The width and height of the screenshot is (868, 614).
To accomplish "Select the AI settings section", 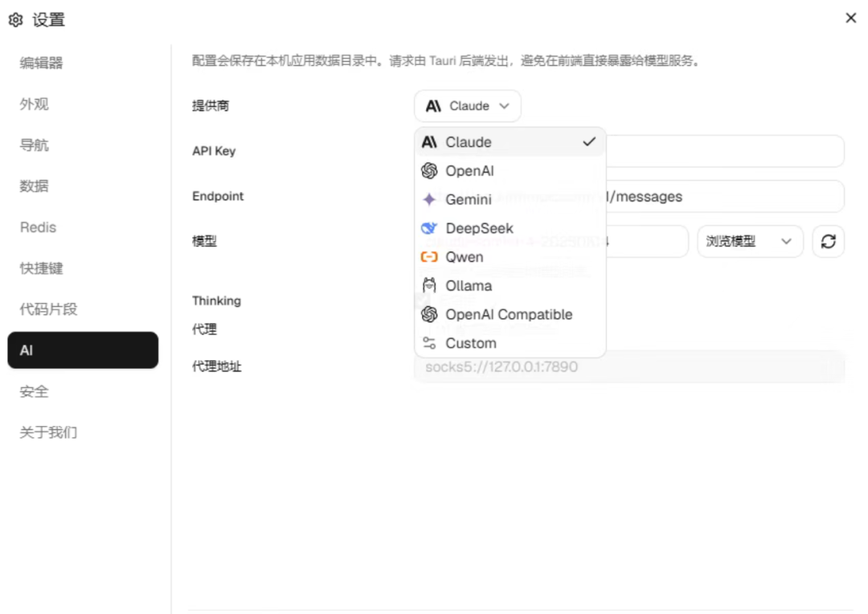I will click(83, 350).
